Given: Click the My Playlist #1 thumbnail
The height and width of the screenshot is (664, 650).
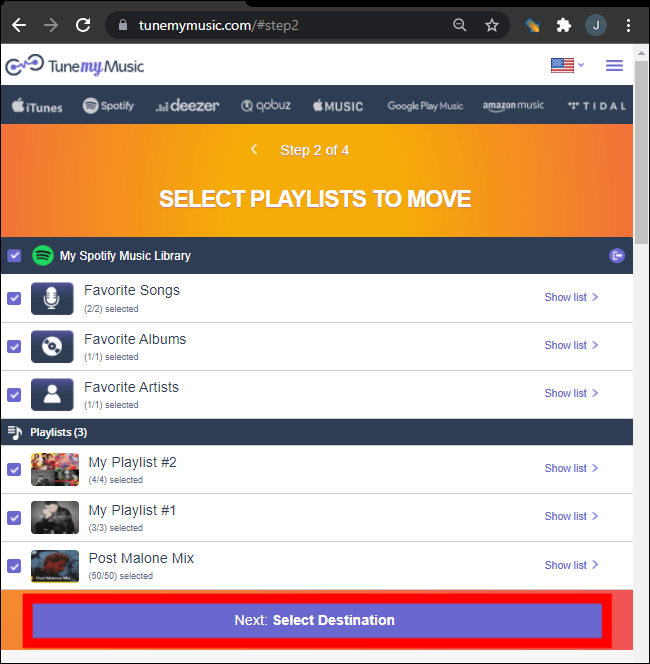Looking at the screenshot, I should click(x=55, y=517).
